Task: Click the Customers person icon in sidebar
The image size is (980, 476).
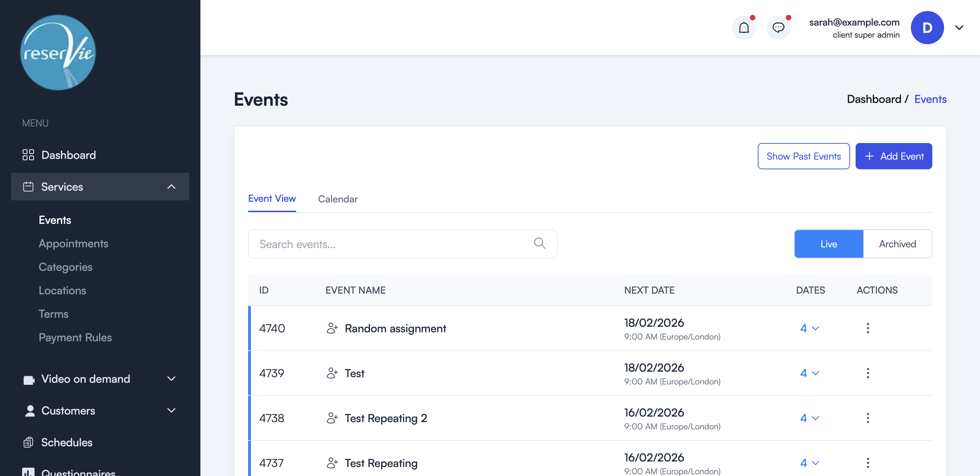Action: [x=29, y=411]
